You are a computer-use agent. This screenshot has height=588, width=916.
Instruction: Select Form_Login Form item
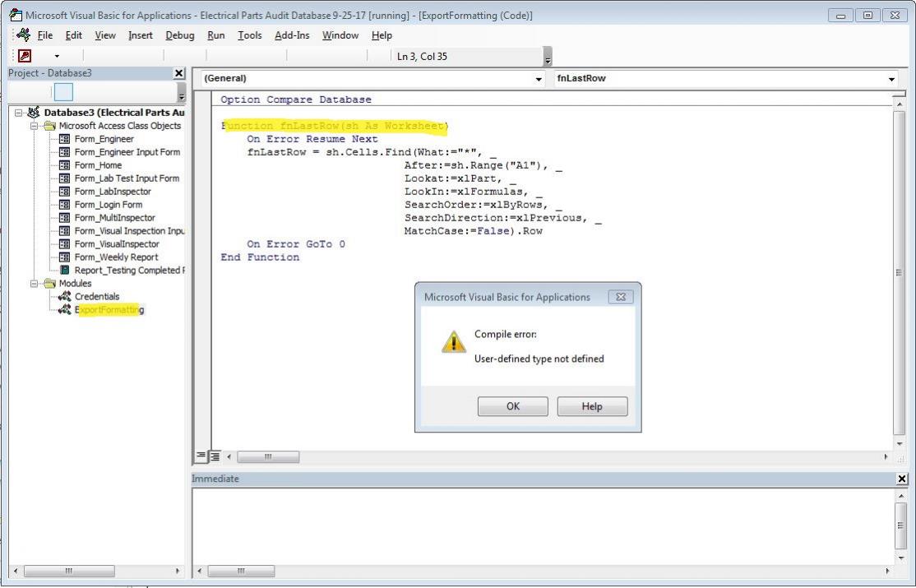coord(108,205)
